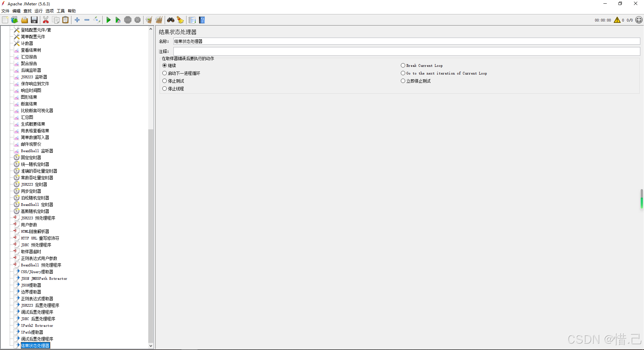The width and height of the screenshot is (644, 350).
Task: Choose the 停止线程 radio button
Action: coord(165,89)
